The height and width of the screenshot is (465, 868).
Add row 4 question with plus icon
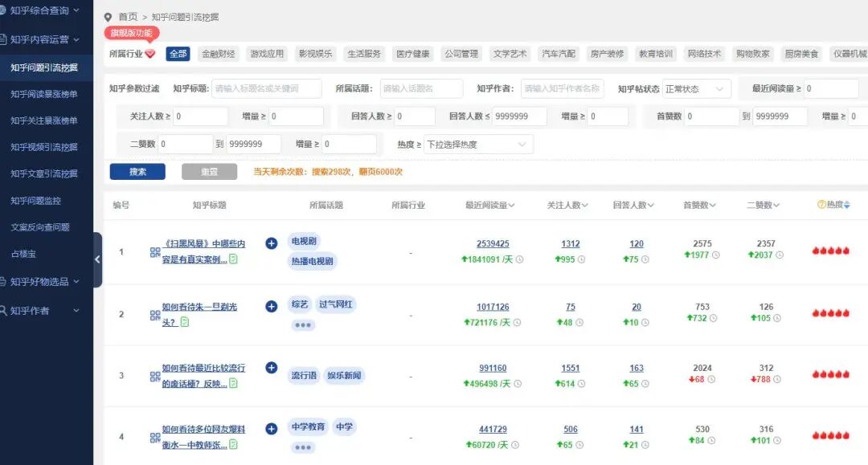coord(272,429)
